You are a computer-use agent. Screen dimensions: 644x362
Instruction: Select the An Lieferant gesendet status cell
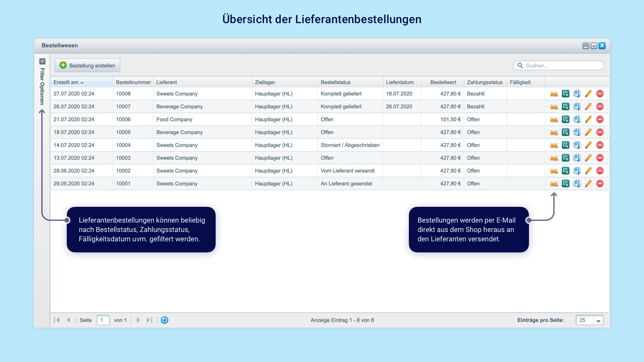(350, 184)
